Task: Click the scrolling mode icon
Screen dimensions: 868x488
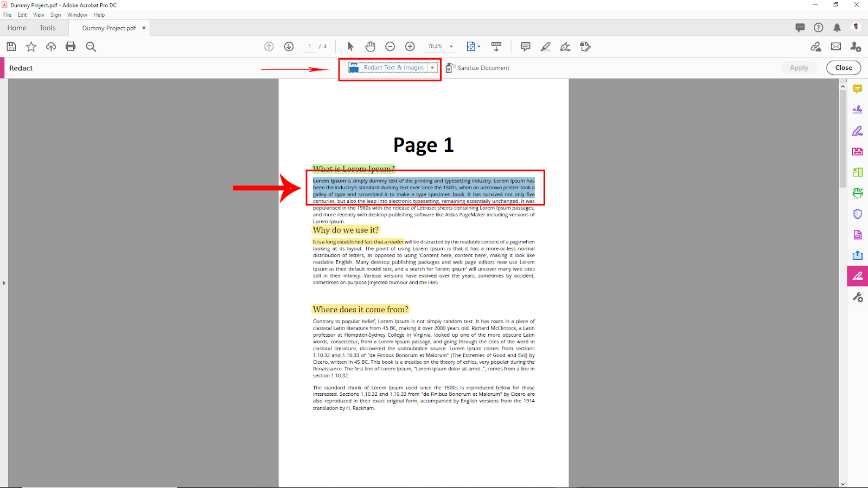Action: (x=496, y=47)
